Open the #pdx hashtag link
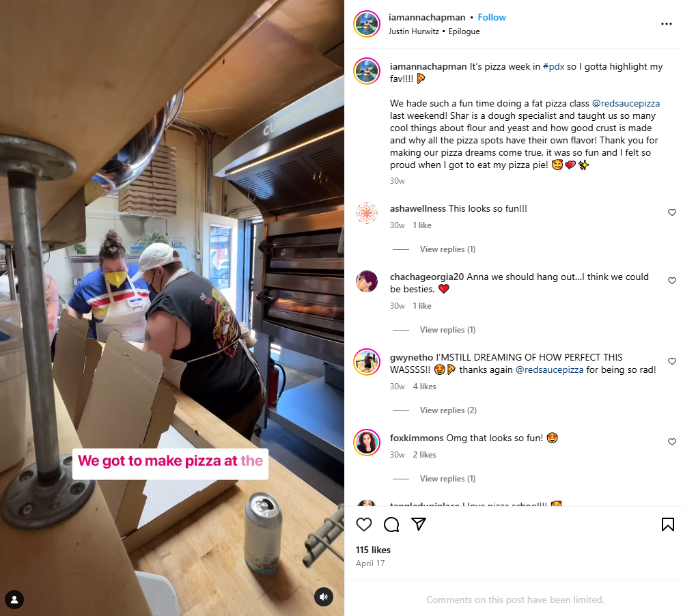The height and width of the screenshot is (616, 683). pos(553,67)
